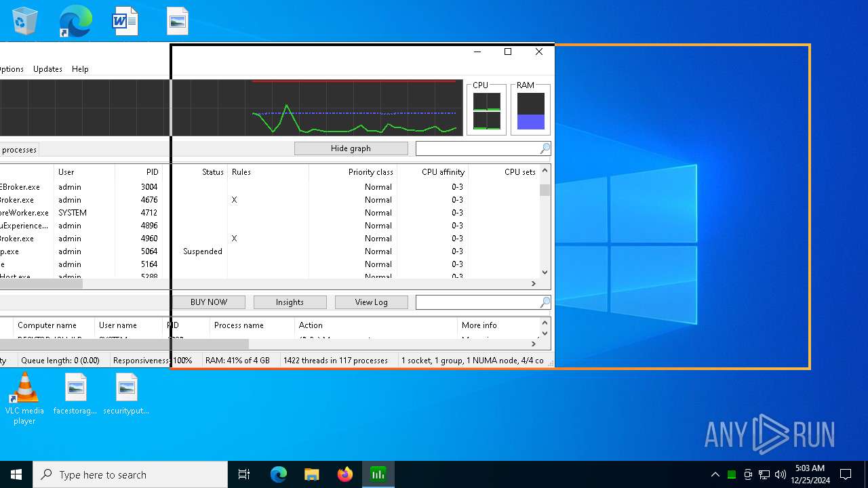
Task: Open Edge from the taskbar
Action: pos(279,474)
